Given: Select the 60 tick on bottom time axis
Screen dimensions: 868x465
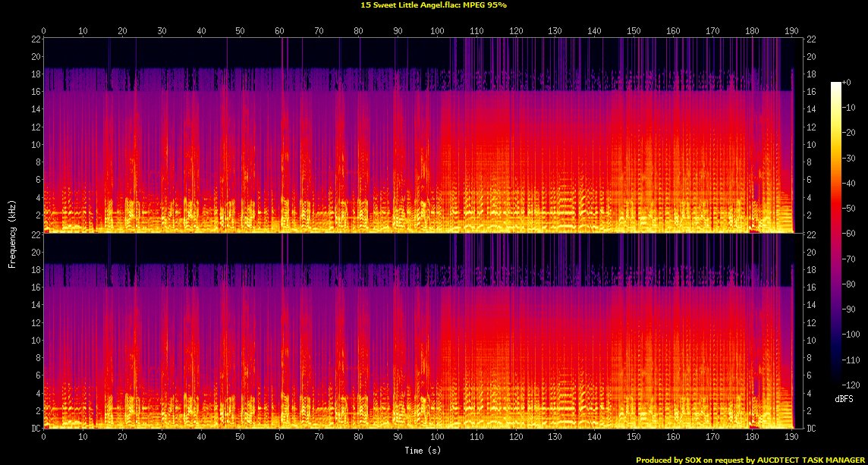Looking at the screenshot, I should 279,437.
